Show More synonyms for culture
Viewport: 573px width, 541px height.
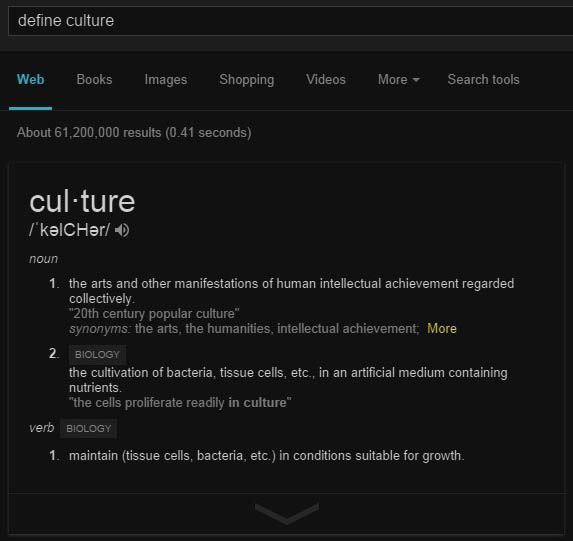442,329
